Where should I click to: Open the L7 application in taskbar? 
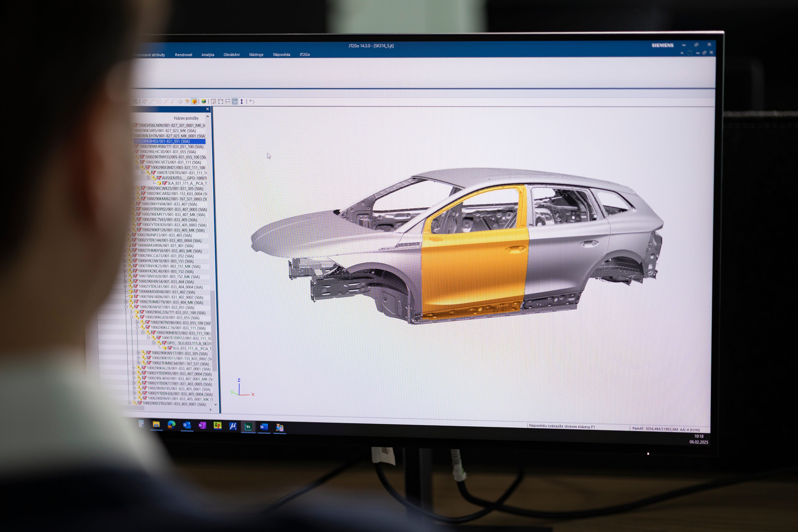[x=217, y=425]
